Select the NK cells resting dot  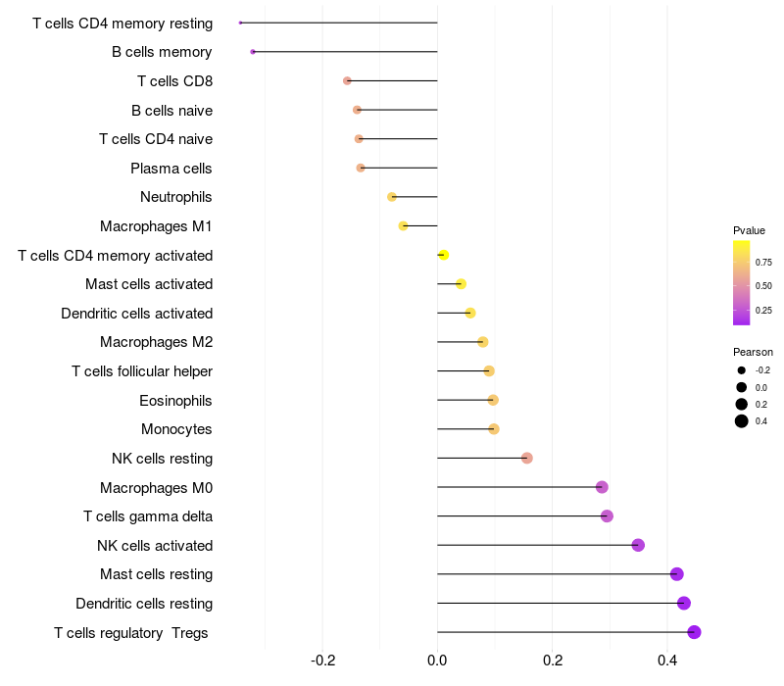point(527,458)
